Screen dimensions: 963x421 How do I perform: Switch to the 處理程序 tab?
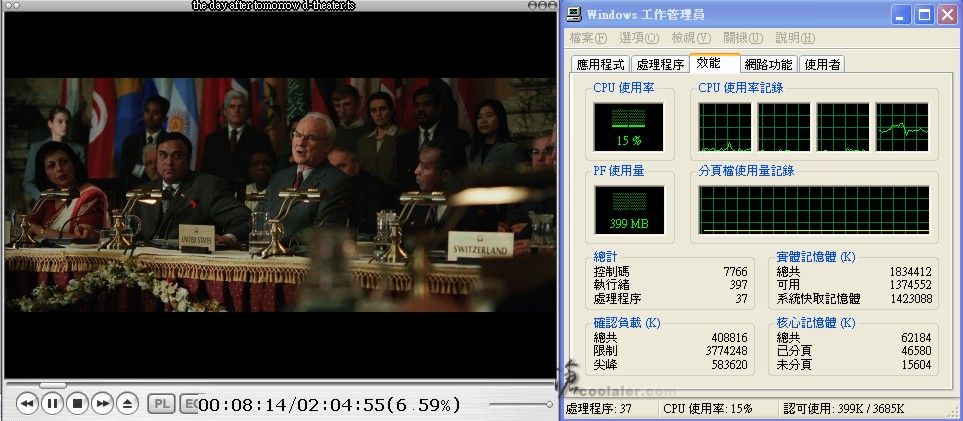(x=660, y=65)
